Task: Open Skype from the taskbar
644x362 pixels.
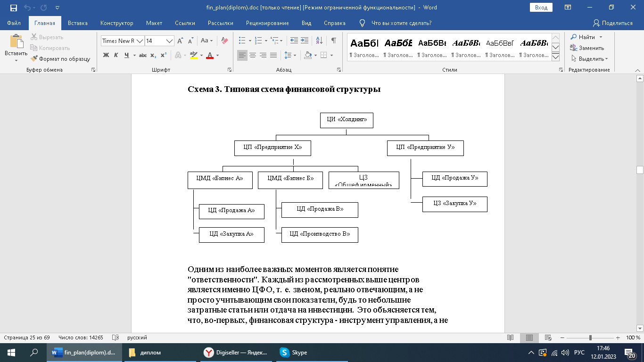Action: (x=294, y=353)
